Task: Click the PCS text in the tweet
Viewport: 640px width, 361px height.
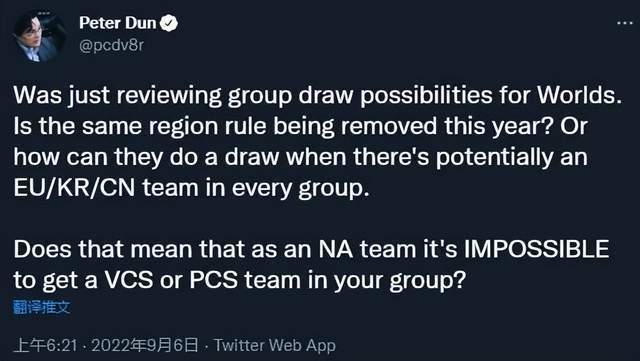Action: pyautogui.click(x=213, y=280)
